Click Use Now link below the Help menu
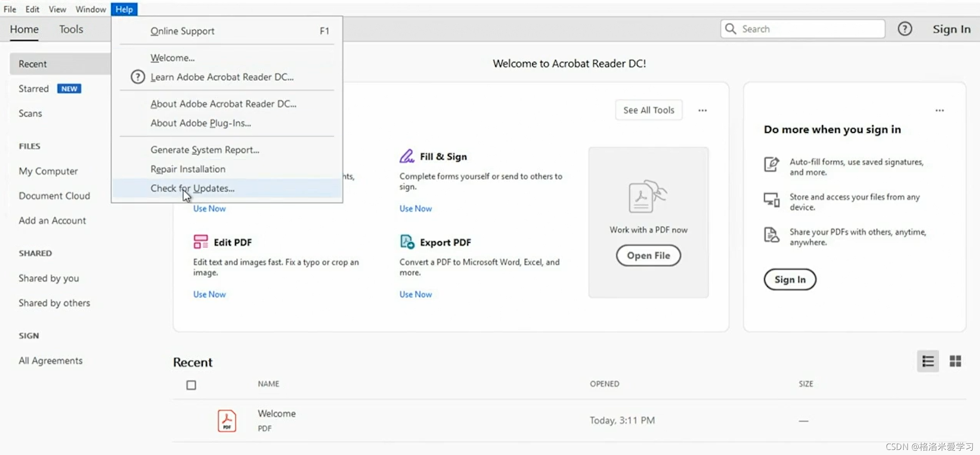Screen dimensions: 980x455 pos(209,208)
